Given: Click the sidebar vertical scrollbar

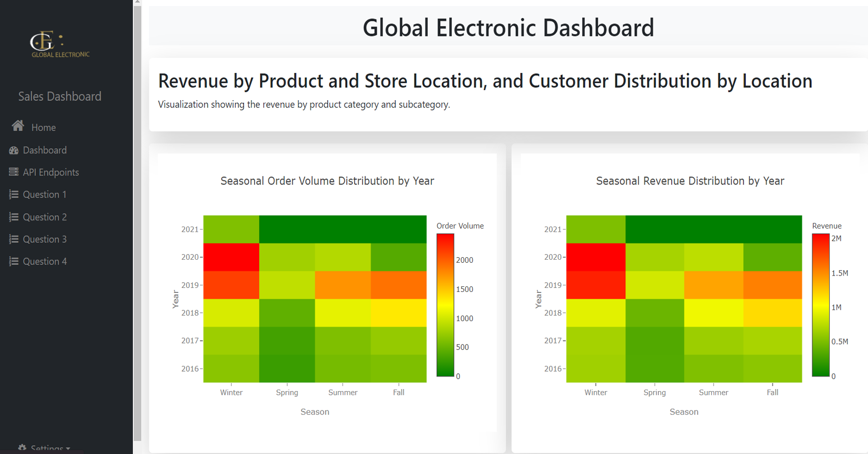Looking at the screenshot, I should coord(138,220).
